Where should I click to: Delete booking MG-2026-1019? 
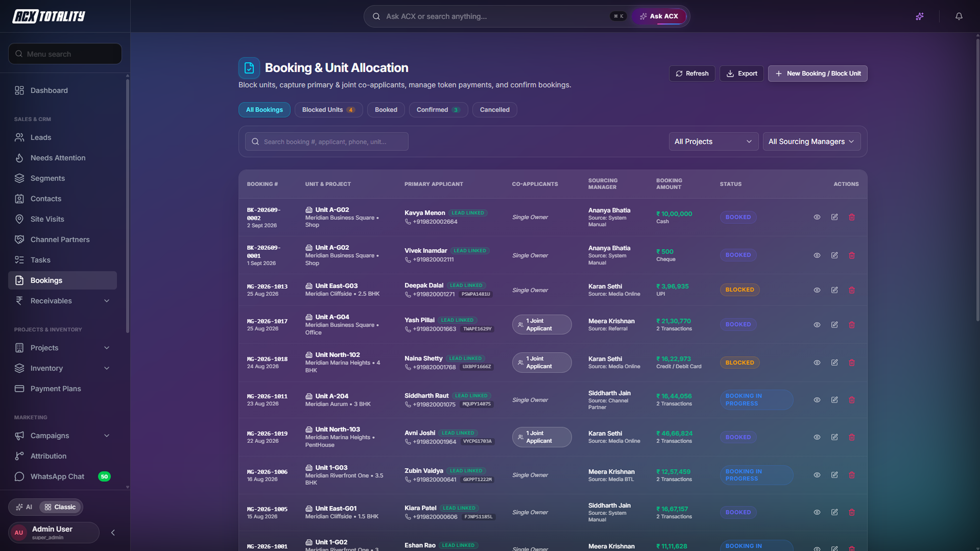point(852,437)
